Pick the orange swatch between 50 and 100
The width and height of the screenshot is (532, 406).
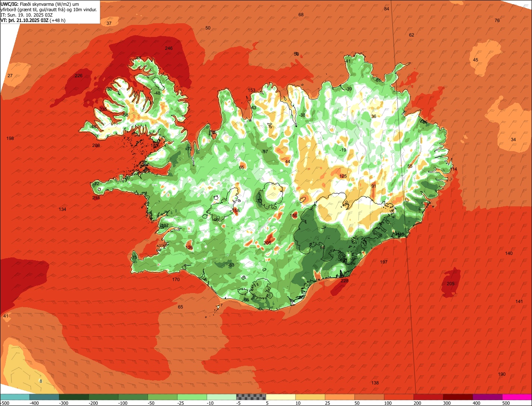coord(369,397)
